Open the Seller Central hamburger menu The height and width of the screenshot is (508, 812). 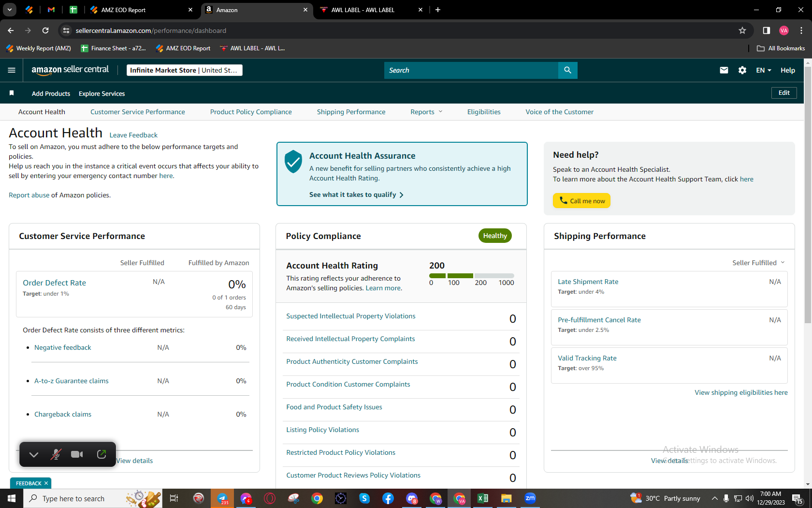(x=12, y=70)
